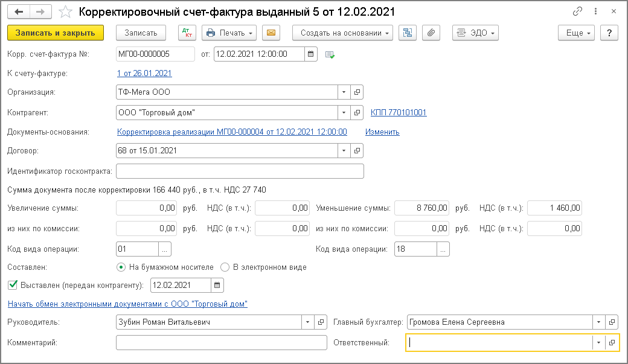Click Записать и закрыть button
Screen dimensions: 628x364
(x=56, y=33)
